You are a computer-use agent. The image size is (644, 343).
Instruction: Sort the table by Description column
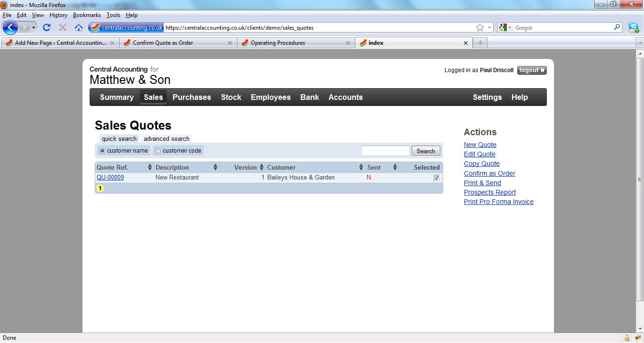(x=215, y=167)
